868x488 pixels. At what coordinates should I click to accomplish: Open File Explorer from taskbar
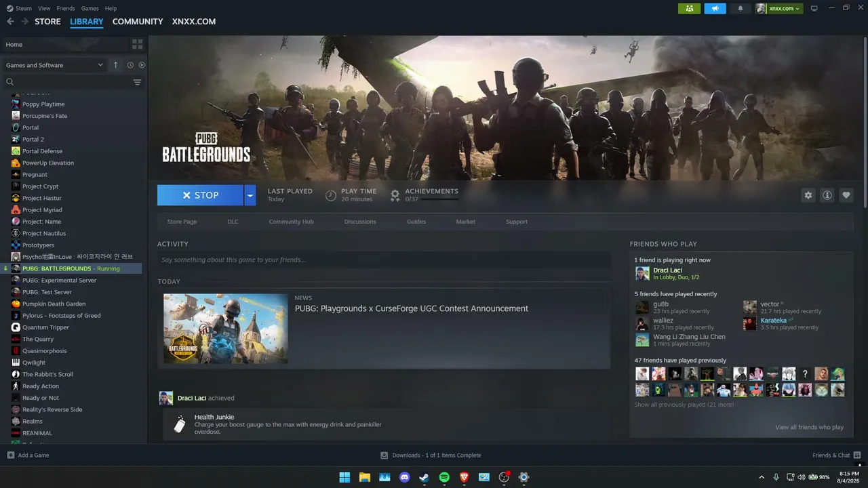[364, 477]
